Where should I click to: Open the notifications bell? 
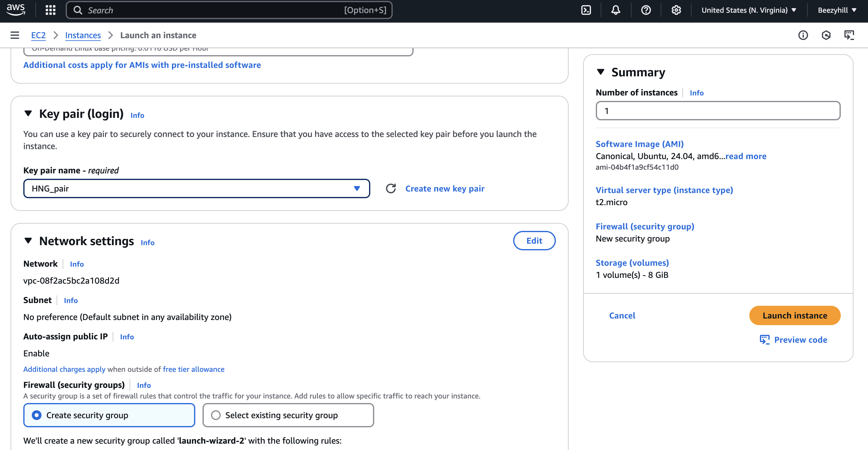coord(616,10)
